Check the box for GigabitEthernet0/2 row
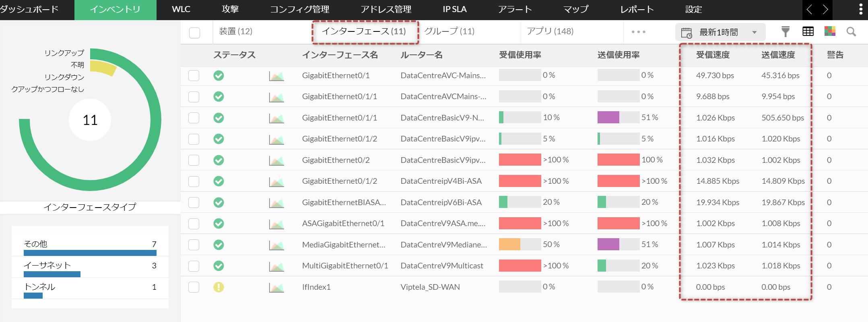Screen dimensions: 868x322 click(194, 160)
